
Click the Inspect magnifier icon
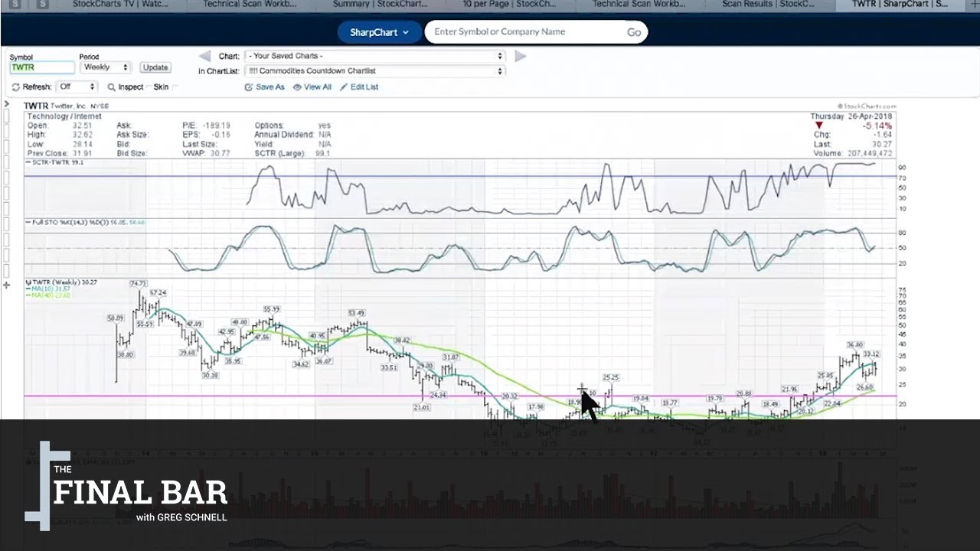point(112,87)
